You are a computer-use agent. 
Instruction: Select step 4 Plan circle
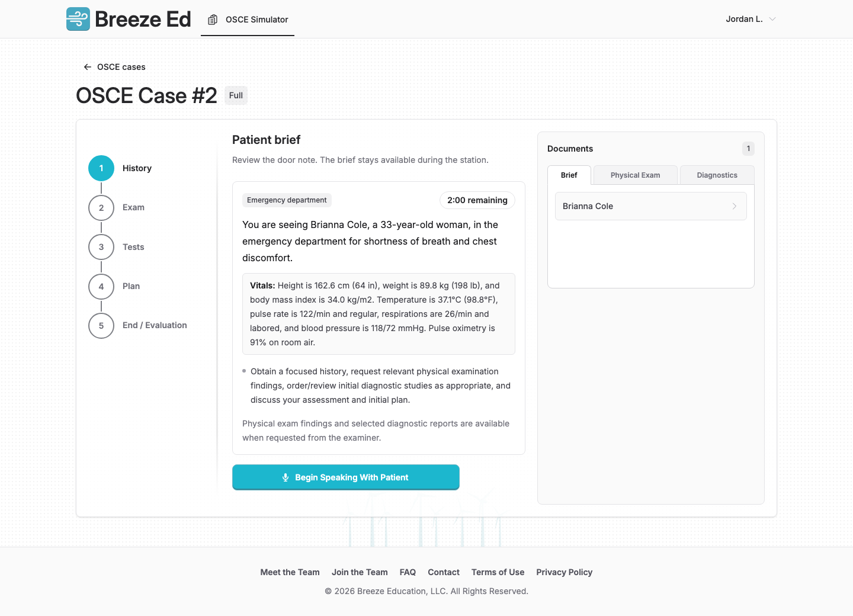pyautogui.click(x=101, y=286)
